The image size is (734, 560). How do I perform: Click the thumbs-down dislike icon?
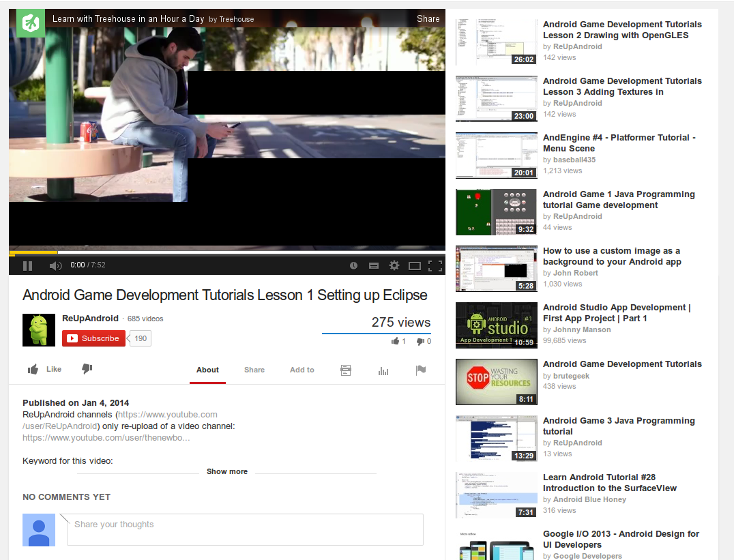tap(87, 369)
